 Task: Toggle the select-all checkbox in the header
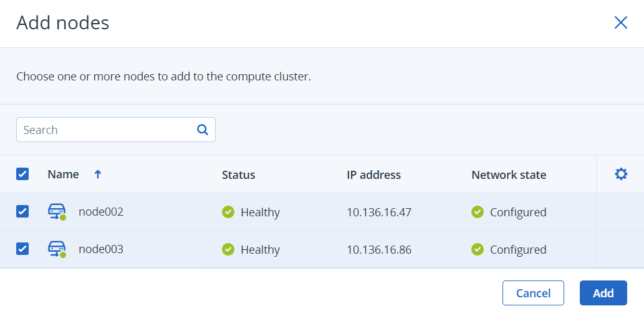[22, 174]
